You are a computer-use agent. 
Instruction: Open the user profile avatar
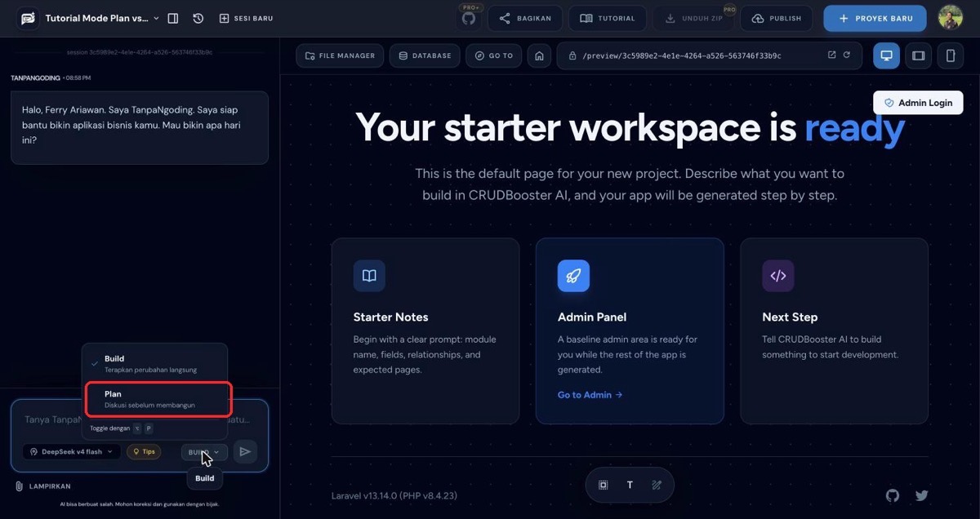pos(951,17)
